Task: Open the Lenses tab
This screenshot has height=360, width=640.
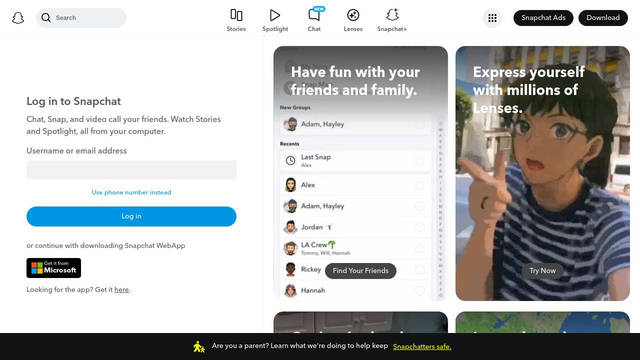Action: [353, 20]
